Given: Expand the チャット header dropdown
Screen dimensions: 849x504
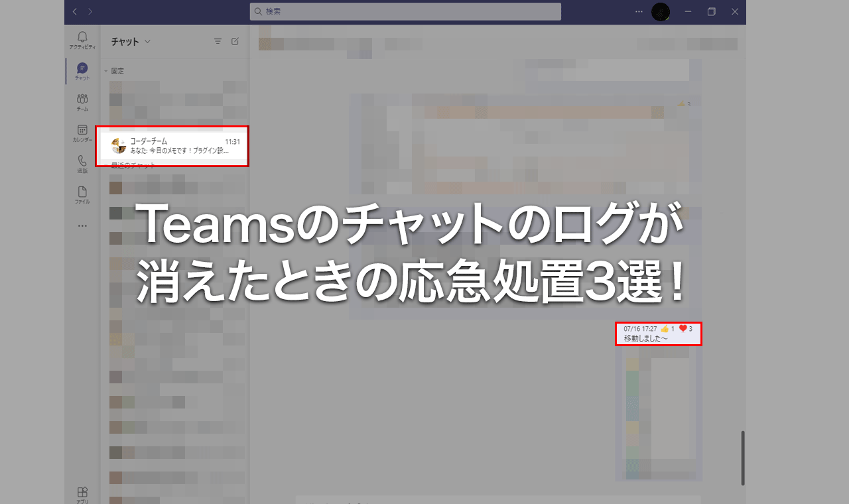Looking at the screenshot, I should [147, 41].
